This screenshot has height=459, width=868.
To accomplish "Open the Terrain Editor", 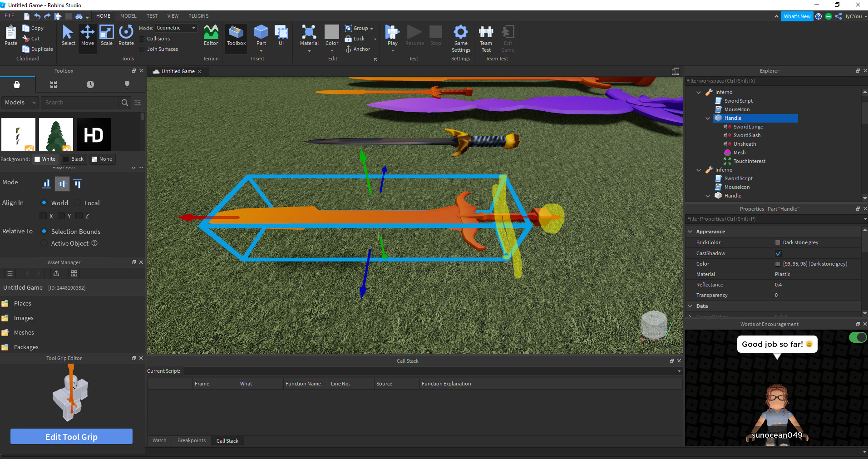I will tap(211, 35).
